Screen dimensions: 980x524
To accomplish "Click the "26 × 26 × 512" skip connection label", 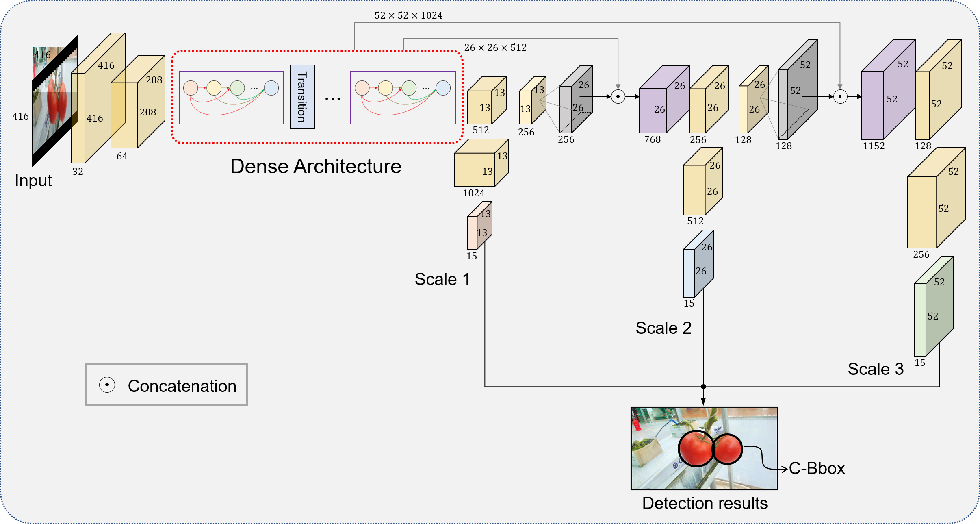I will pos(495,48).
